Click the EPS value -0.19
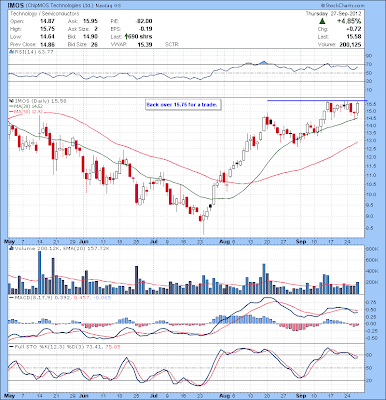The height and width of the screenshot is (400, 386). (146, 29)
